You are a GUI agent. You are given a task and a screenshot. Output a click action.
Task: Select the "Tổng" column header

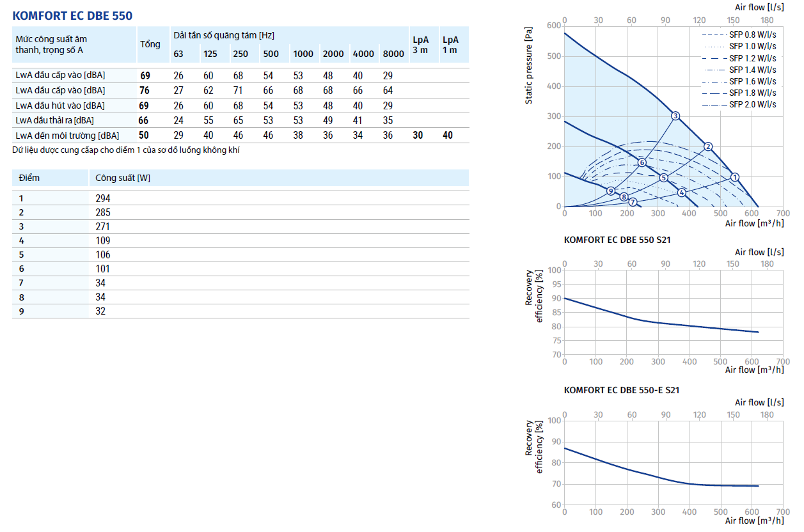[150, 44]
